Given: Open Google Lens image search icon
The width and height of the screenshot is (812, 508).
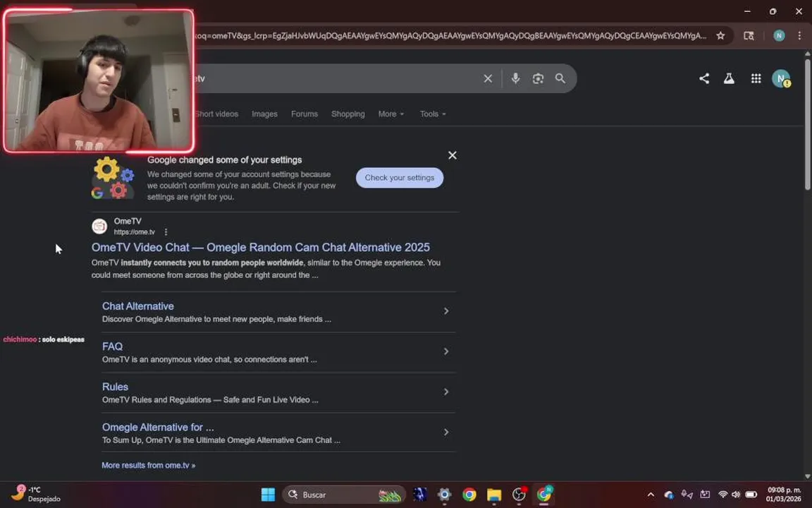Looking at the screenshot, I should (538, 78).
